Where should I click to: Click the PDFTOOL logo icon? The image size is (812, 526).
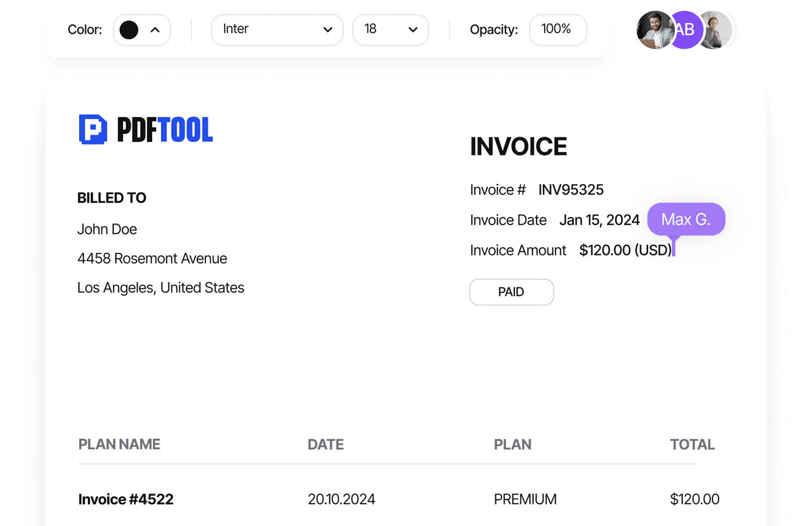(x=93, y=129)
